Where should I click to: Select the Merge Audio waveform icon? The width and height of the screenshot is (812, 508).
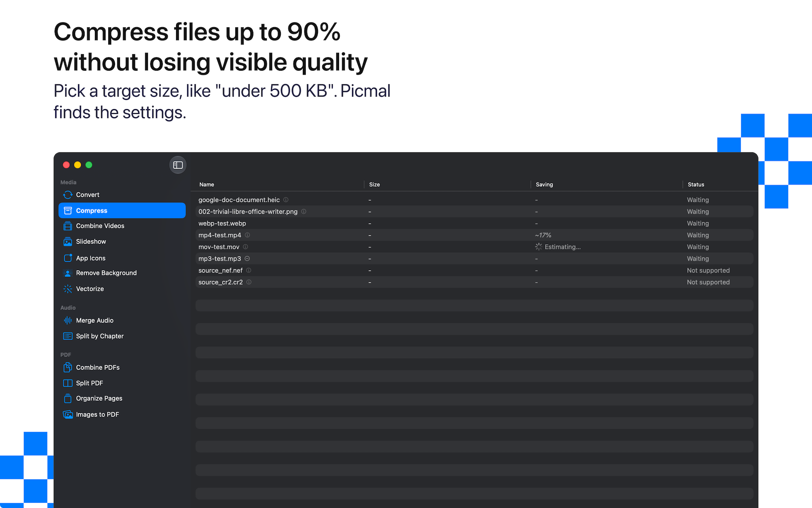68,320
